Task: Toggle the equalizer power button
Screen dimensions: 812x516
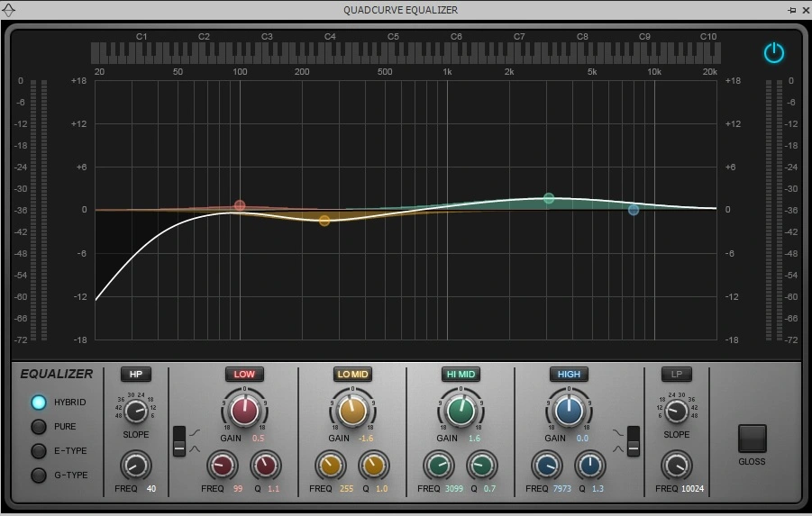Action: click(x=773, y=53)
